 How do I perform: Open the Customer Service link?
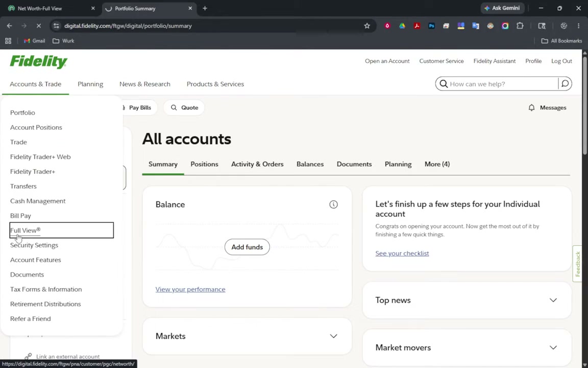[442, 61]
